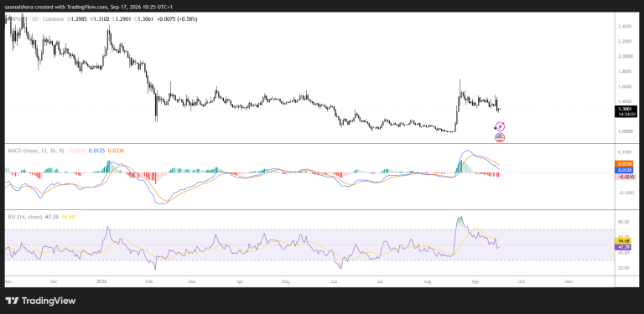The image size is (644, 314).
Task: Select the black current price label on price axis
Action: pos(625,111)
